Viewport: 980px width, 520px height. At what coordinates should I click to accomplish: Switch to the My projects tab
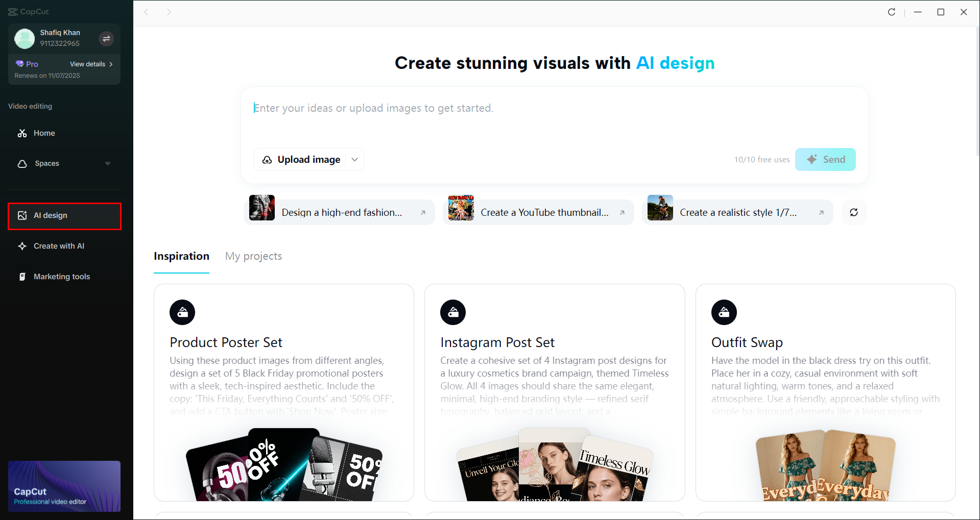pyautogui.click(x=253, y=256)
